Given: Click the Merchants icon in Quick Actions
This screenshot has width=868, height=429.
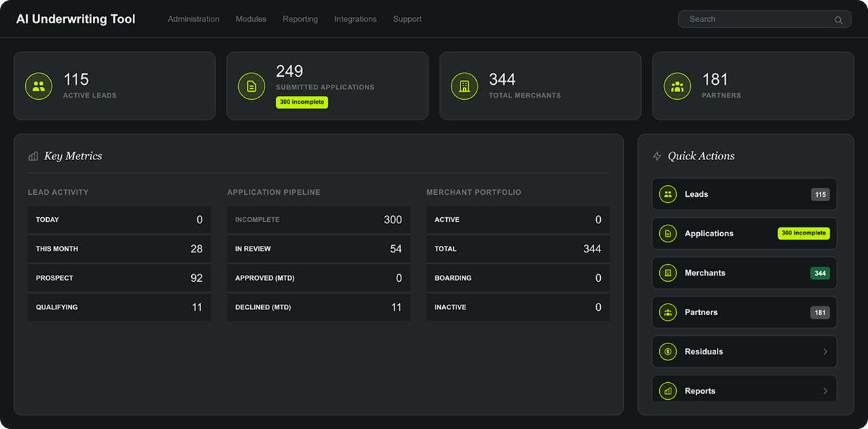Looking at the screenshot, I should (668, 273).
